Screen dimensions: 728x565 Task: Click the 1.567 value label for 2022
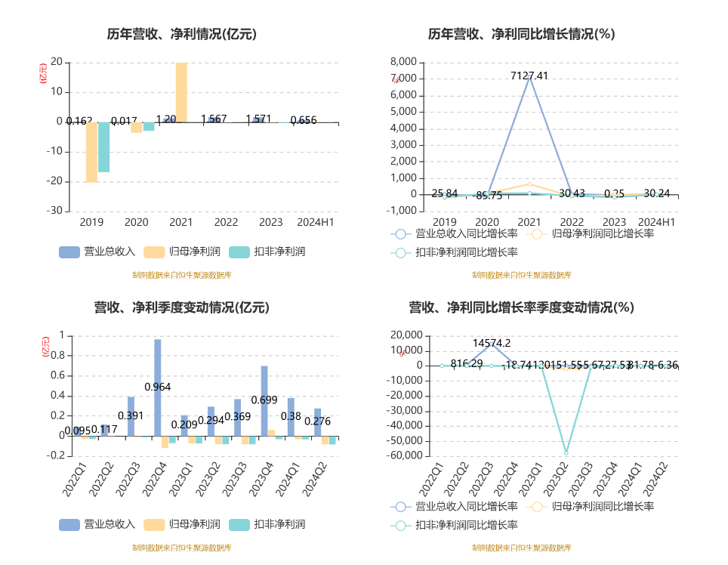[214, 119]
